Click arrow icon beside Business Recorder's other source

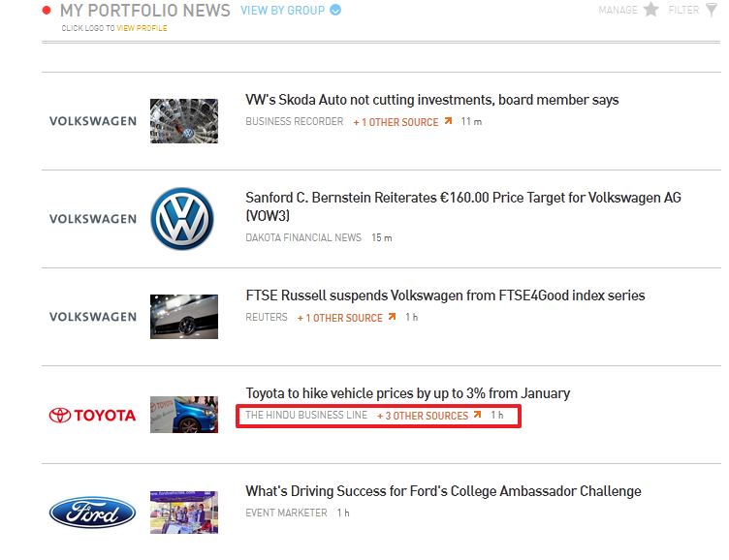pyautogui.click(x=448, y=121)
